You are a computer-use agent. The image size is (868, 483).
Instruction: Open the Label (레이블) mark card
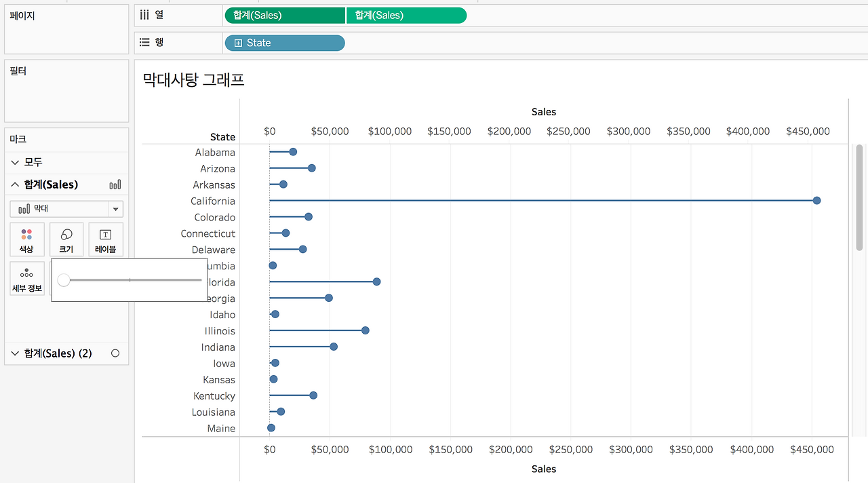[106, 239]
